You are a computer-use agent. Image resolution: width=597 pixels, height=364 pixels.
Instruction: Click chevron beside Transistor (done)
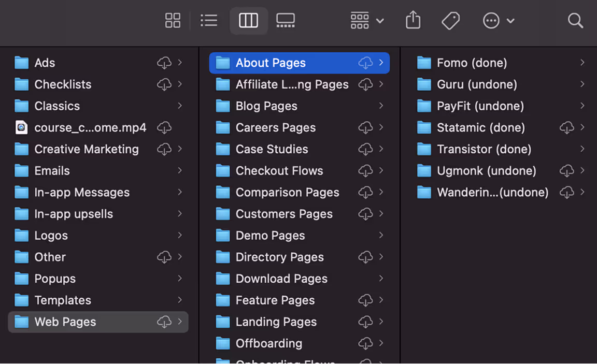click(582, 149)
